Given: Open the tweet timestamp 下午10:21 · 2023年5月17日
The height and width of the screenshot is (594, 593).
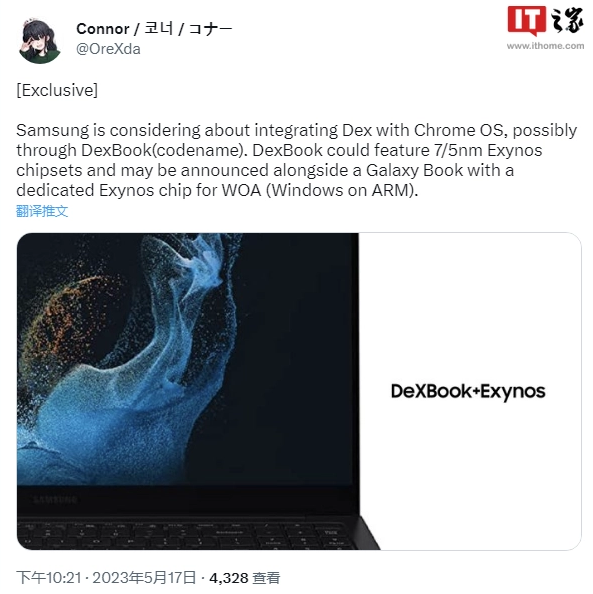Looking at the screenshot, I should pyautogui.click(x=106, y=578).
